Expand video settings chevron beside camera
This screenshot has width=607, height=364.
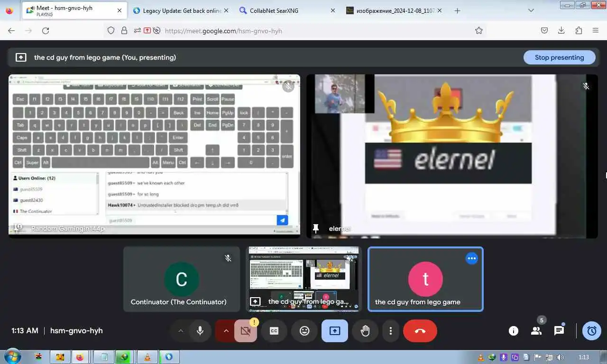226,331
